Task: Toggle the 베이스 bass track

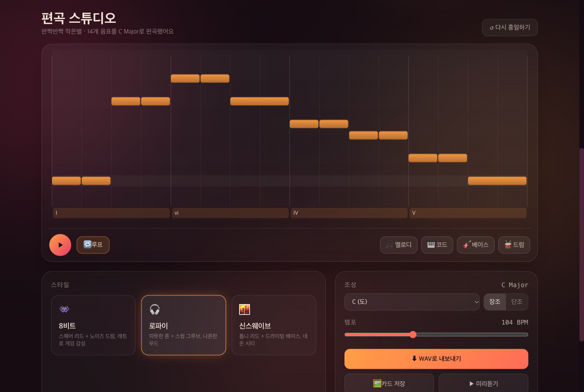Action: (x=475, y=245)
